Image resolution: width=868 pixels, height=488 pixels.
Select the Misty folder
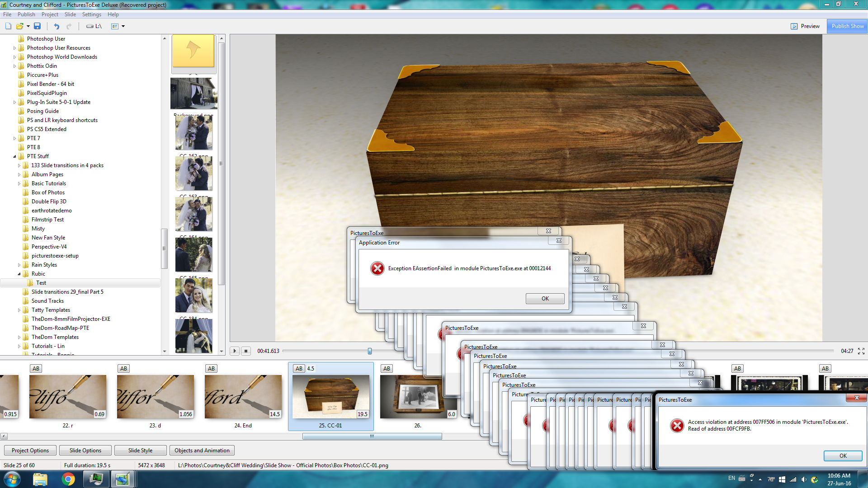click(x=38, y=229)
